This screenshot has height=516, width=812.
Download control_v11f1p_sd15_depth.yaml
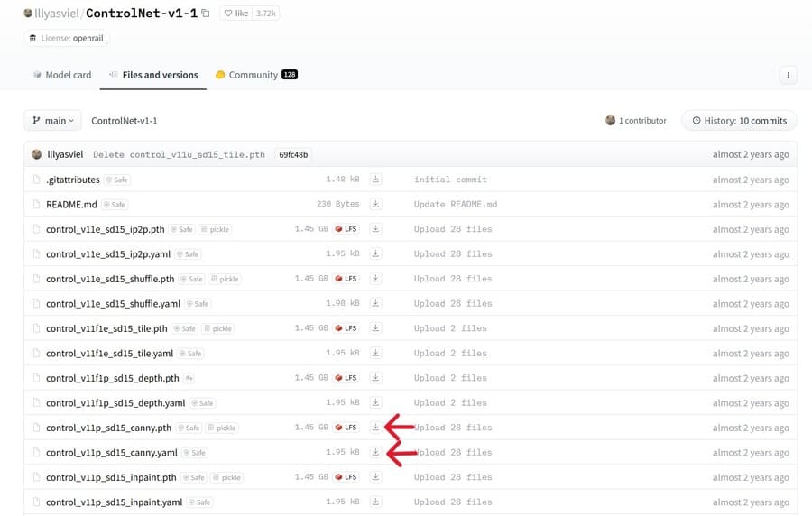375,402
